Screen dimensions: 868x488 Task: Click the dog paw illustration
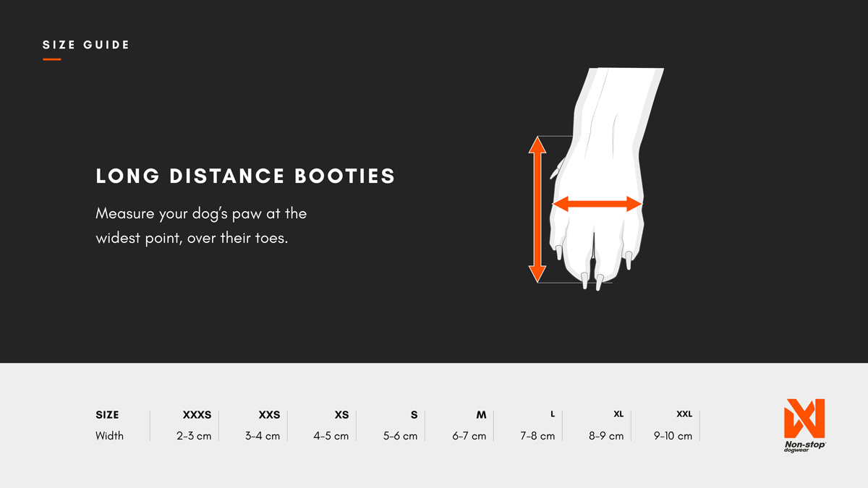tap(608, 145)
